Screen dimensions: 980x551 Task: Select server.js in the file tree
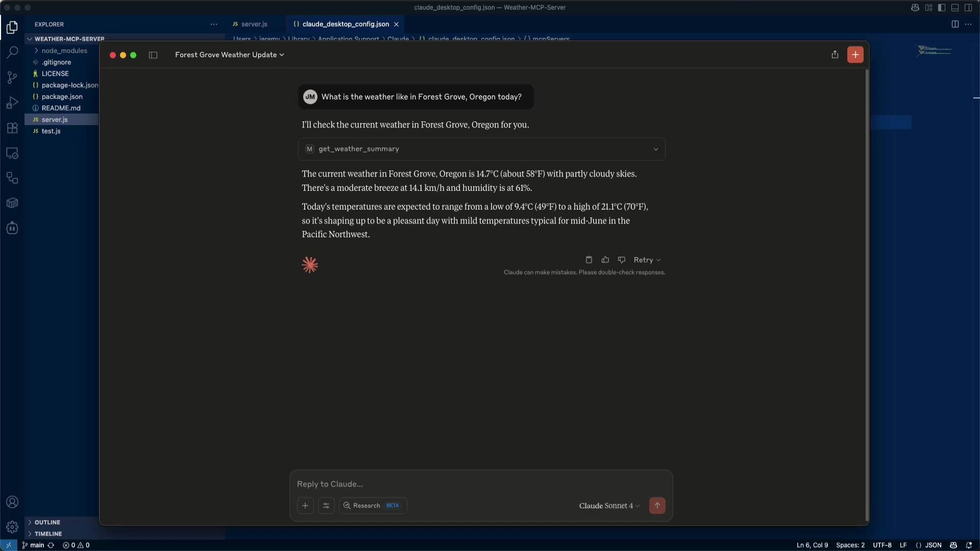61,119
